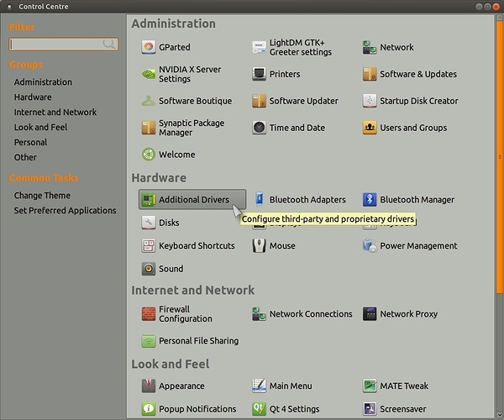Image resolution: width=504 pixels, height=420 pixels.
Task: Jump to Hardware group in sidebar
Action: (x=33, y=97)
